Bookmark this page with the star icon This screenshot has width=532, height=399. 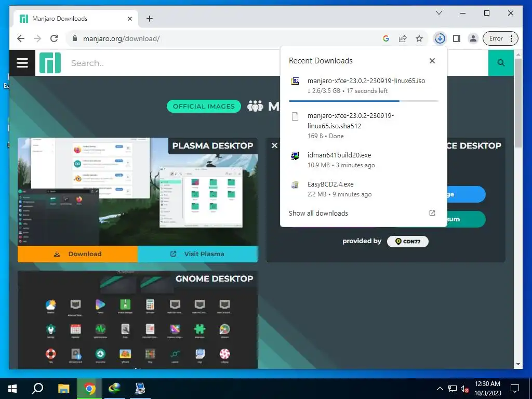pos(419,38)
